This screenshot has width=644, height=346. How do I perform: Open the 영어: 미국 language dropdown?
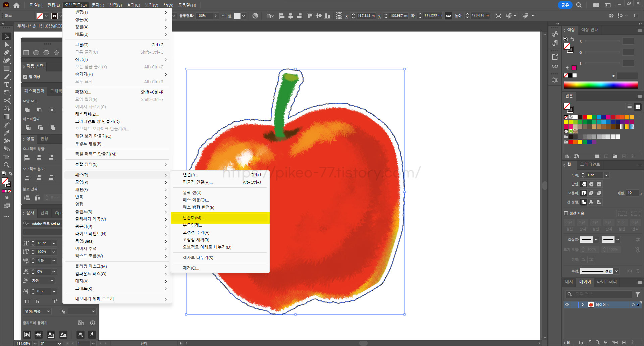(37, 311)
